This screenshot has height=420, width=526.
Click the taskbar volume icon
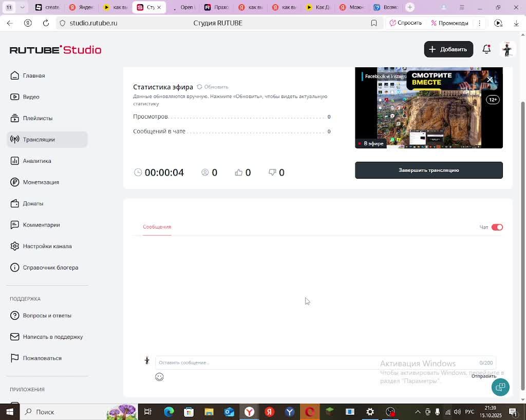tap(457, 412)
